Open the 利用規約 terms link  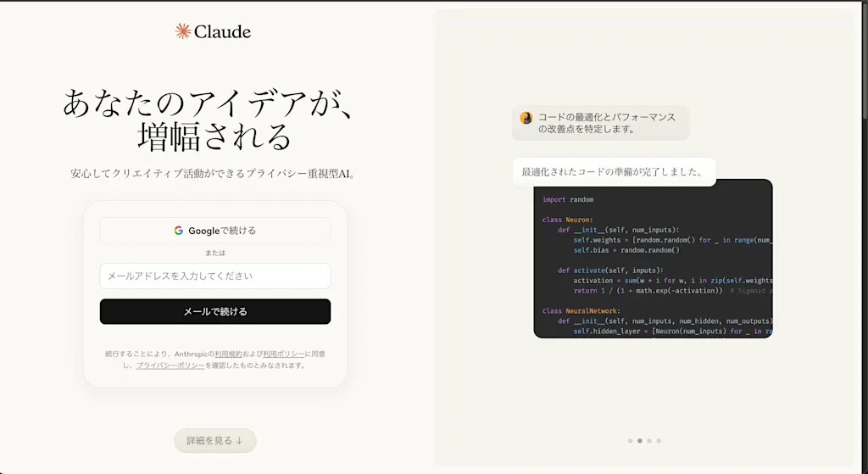click(229, 354)
